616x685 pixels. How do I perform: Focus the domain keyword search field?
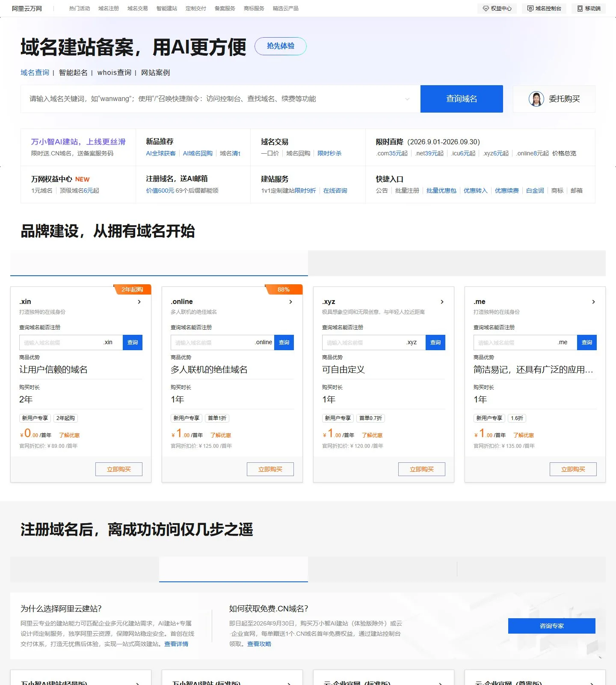click(214, 99)
